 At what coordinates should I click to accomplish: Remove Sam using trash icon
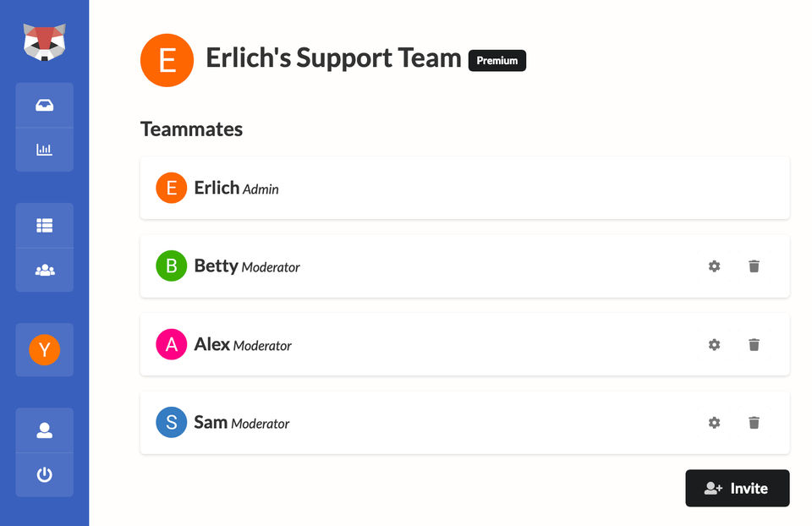coord(754,423)
